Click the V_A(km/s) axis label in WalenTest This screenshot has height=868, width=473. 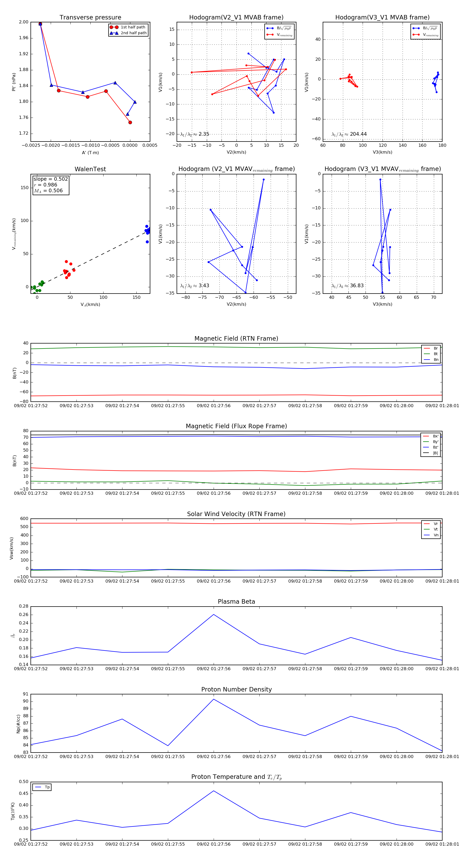[90, 305]
